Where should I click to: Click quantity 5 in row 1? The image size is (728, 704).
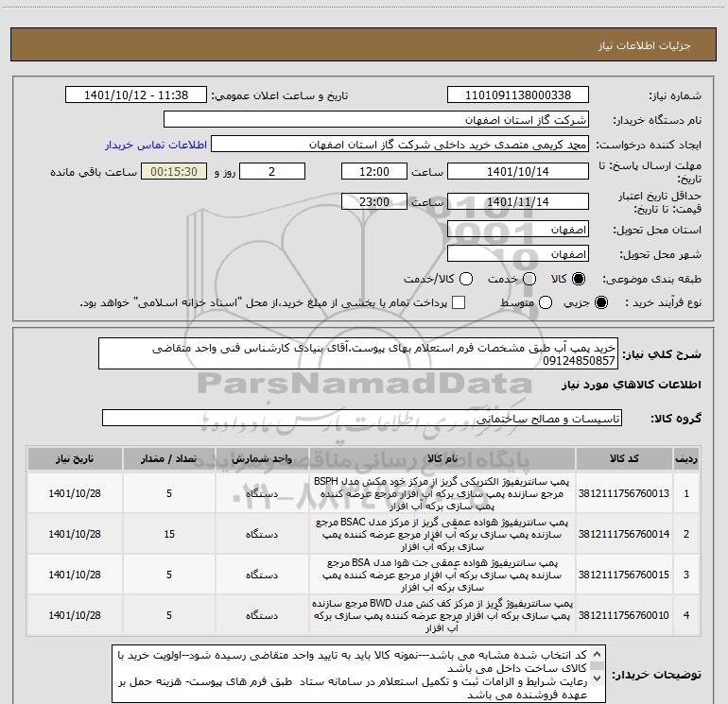169,494
